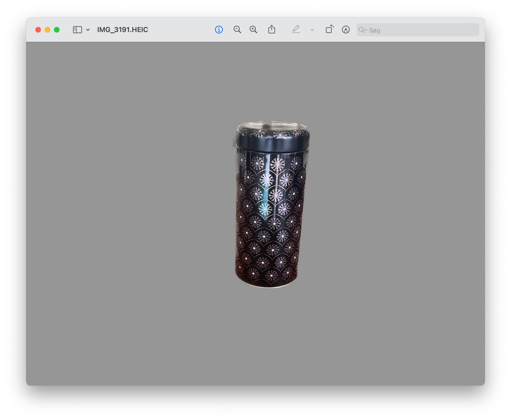
Task: Click the dark lid of the canister
Action: click(272, 141)
